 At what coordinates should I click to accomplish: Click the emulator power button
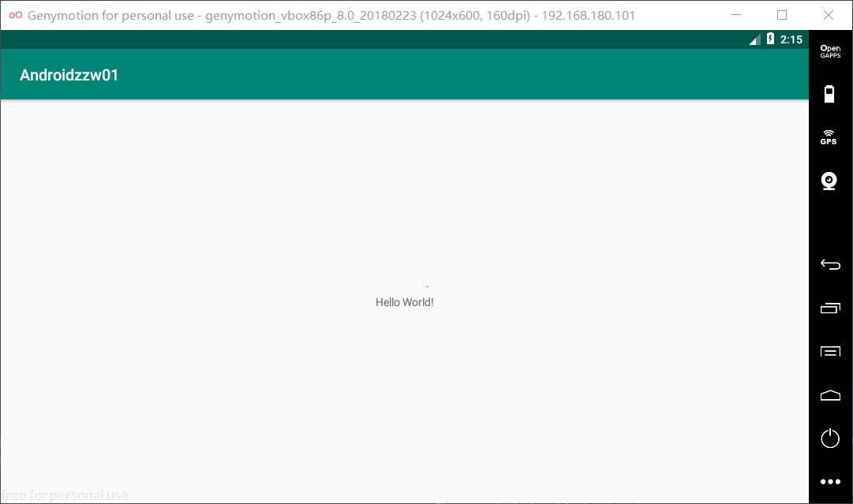(x=830, y=439)
